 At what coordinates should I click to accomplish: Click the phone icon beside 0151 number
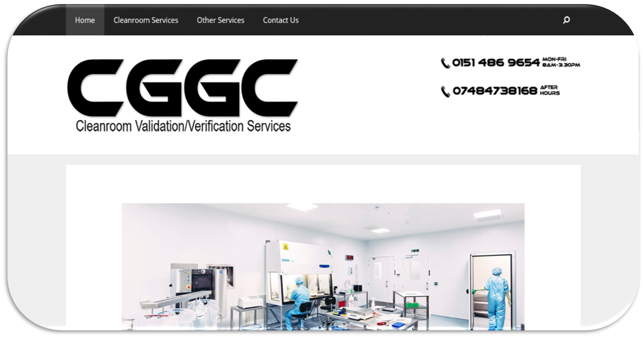[x=445, y=63]
